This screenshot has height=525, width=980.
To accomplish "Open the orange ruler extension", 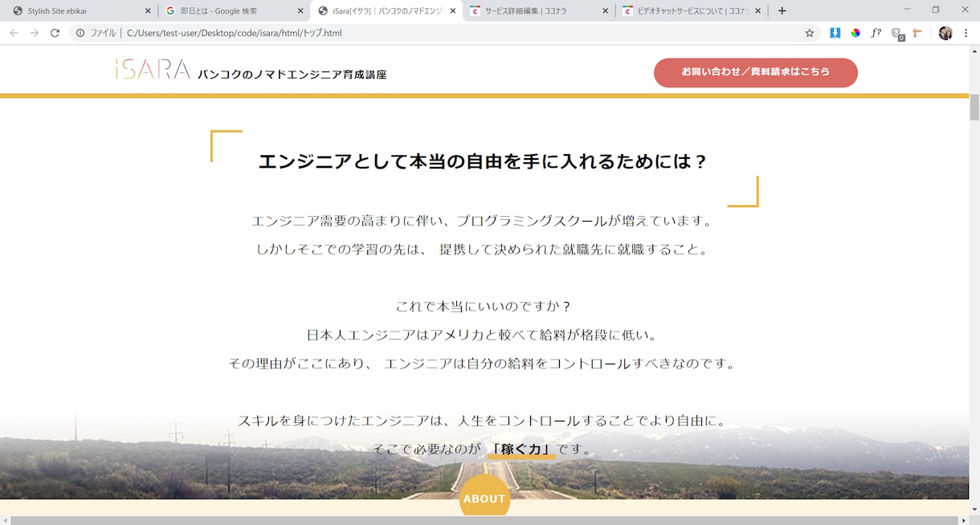I will pos(917,33).
